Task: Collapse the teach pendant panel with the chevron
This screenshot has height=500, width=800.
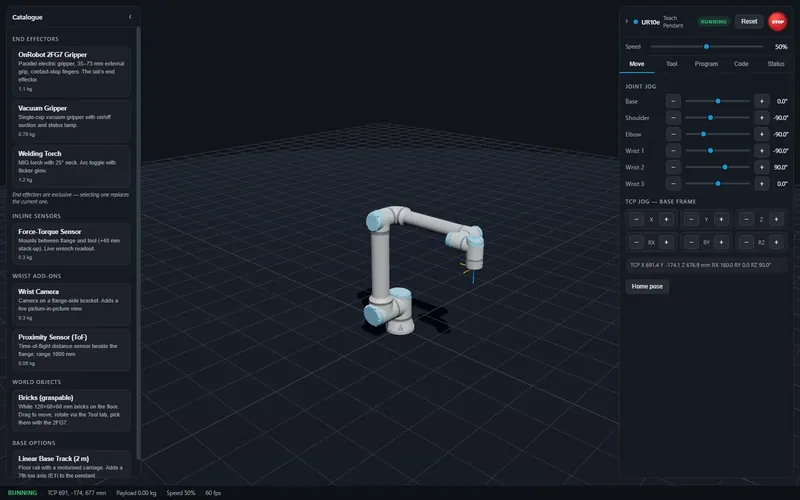Action: point(627,21)
